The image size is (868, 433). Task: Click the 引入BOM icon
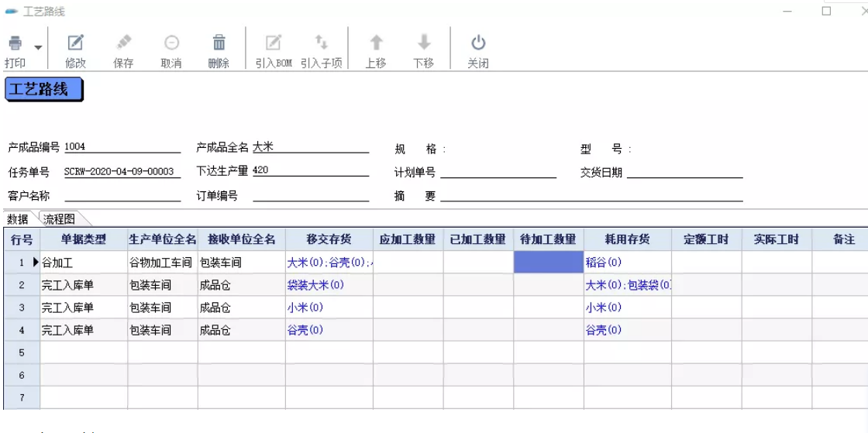(274, 43)
